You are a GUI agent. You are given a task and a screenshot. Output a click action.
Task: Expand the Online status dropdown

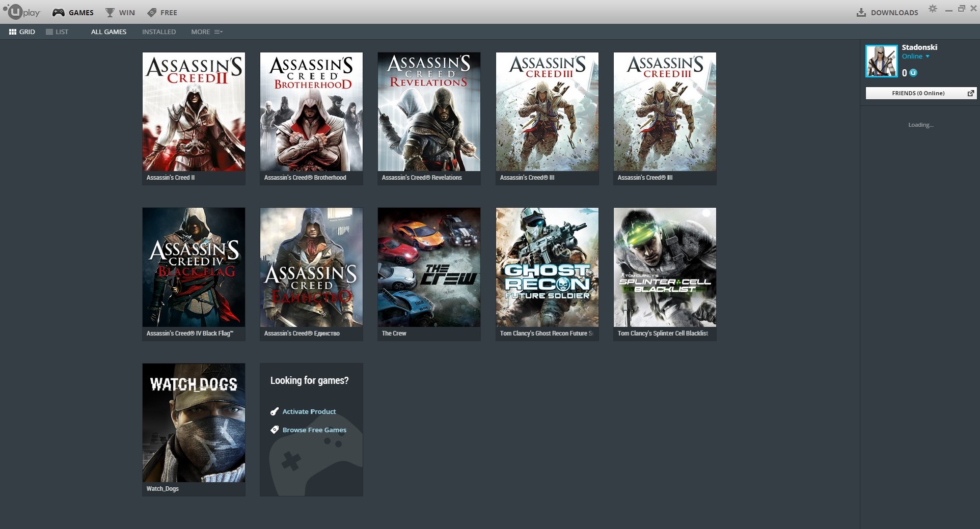916,57
